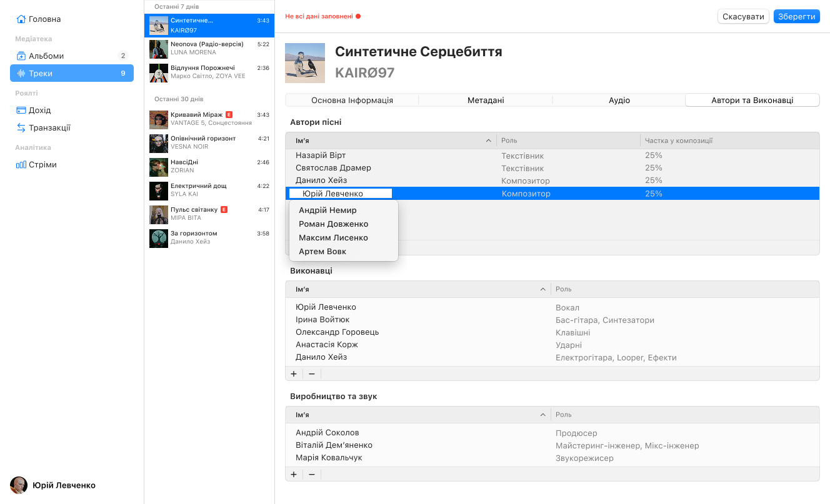Remove an entry from Виробництво та звук

(x=312, y=474)
